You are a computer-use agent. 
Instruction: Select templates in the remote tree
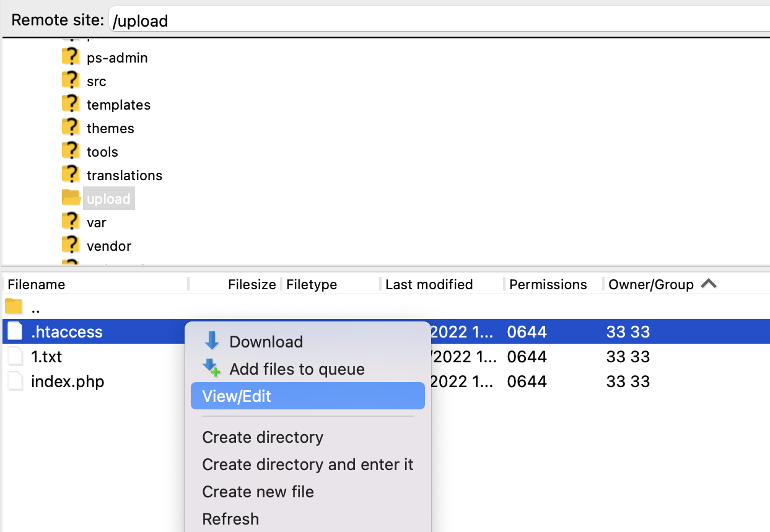click(119, 105)
